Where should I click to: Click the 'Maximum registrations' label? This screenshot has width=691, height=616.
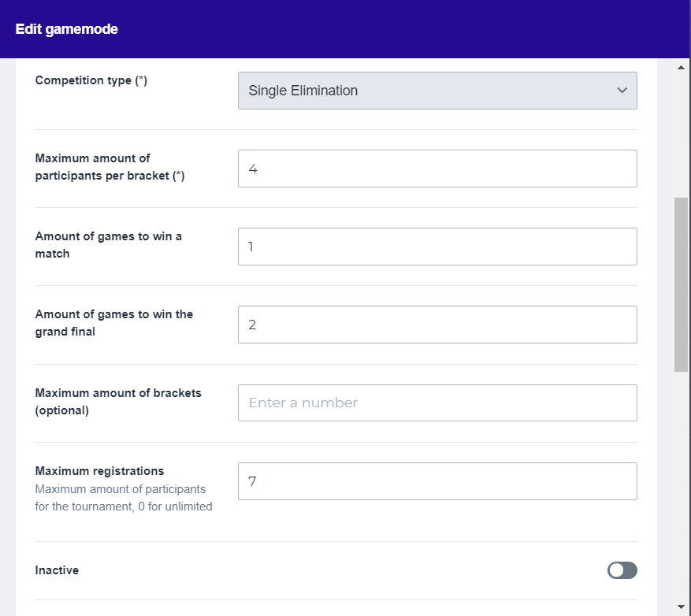[99, 471]
